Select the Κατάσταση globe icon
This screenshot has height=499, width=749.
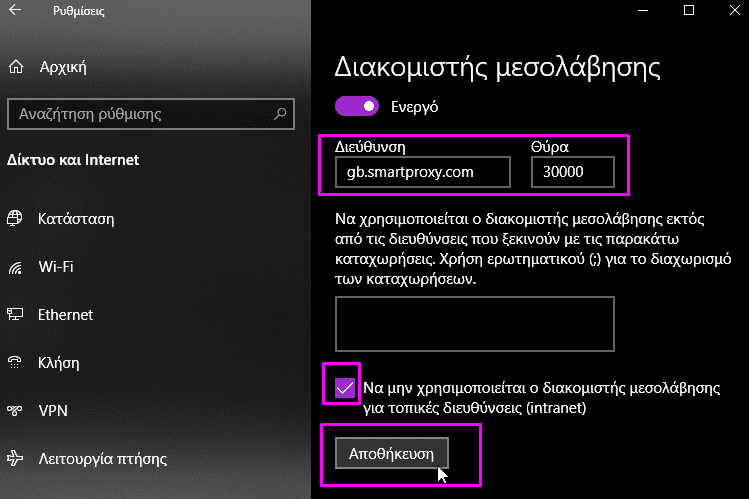point(15,218)
